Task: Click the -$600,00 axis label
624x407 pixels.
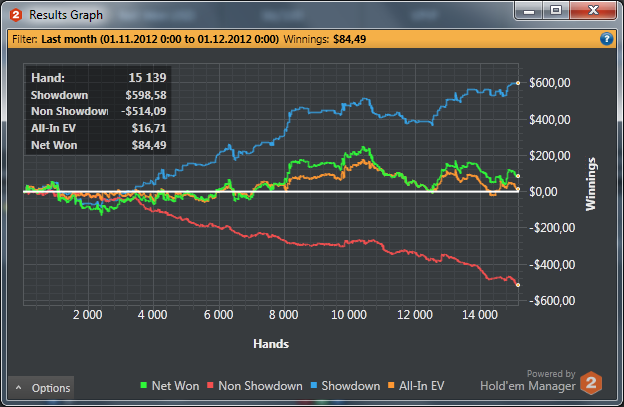Action: [x=552, y=301]
